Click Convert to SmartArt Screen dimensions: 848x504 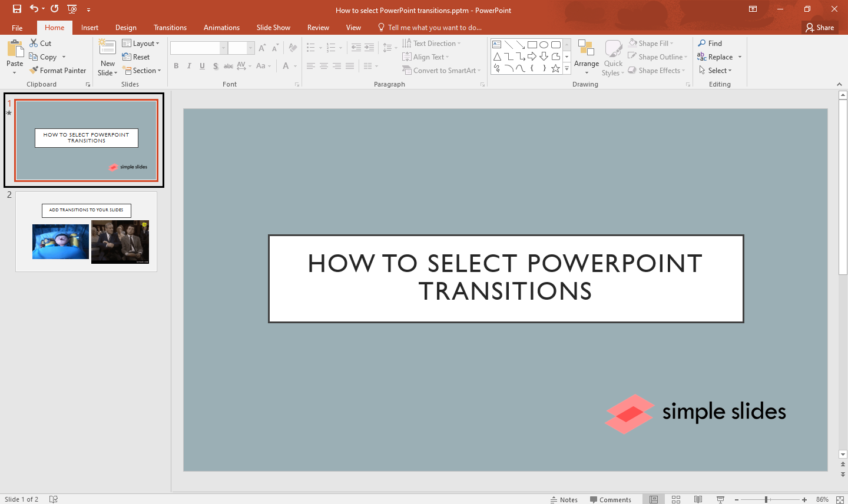tap(441, 70)
